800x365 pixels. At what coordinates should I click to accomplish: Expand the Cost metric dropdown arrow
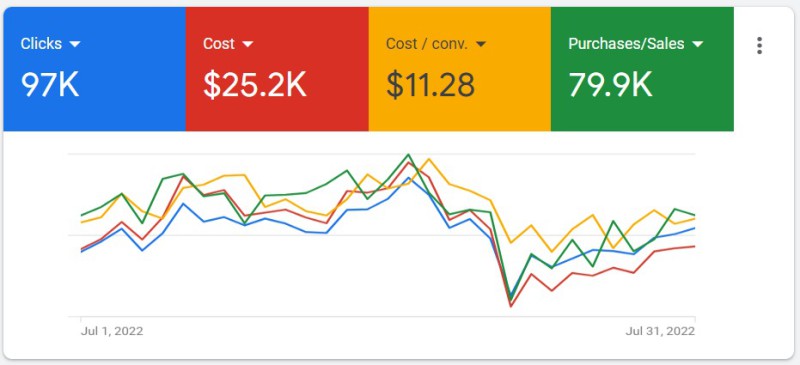click(x=247, y=44)
